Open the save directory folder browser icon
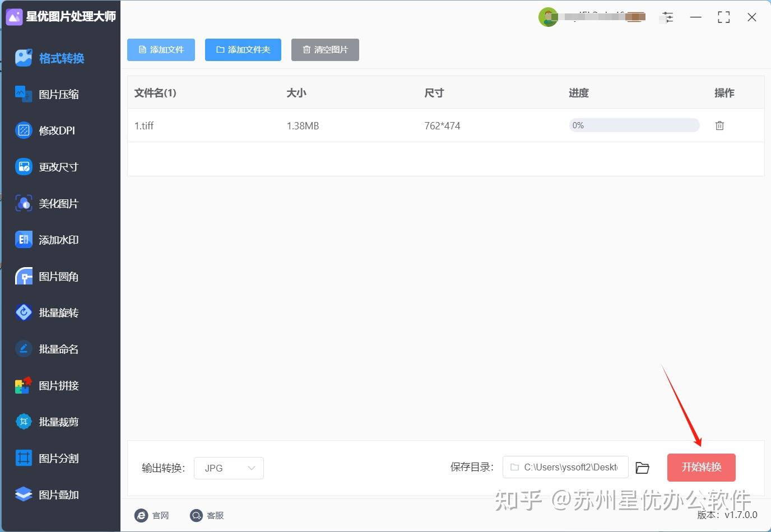 [x=642, y=467]
